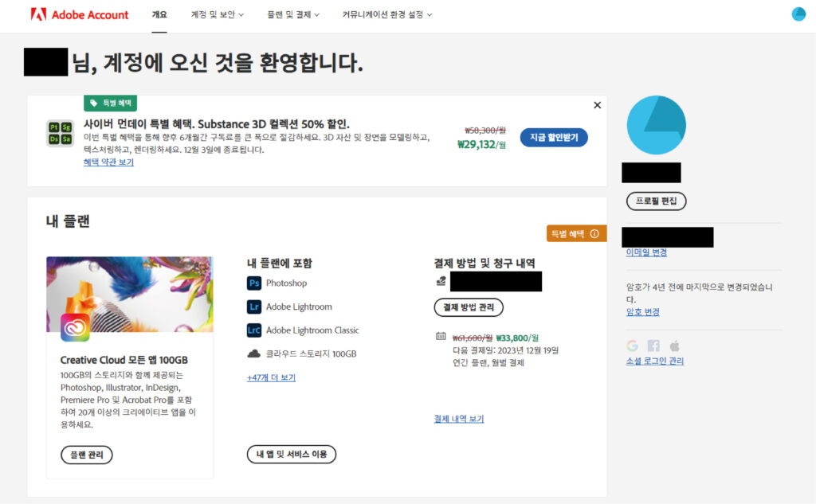The width and height of the screenshot is (816, 504).
Task: Click the Substance 3D collection icon
Action: [x=61, y=133]
